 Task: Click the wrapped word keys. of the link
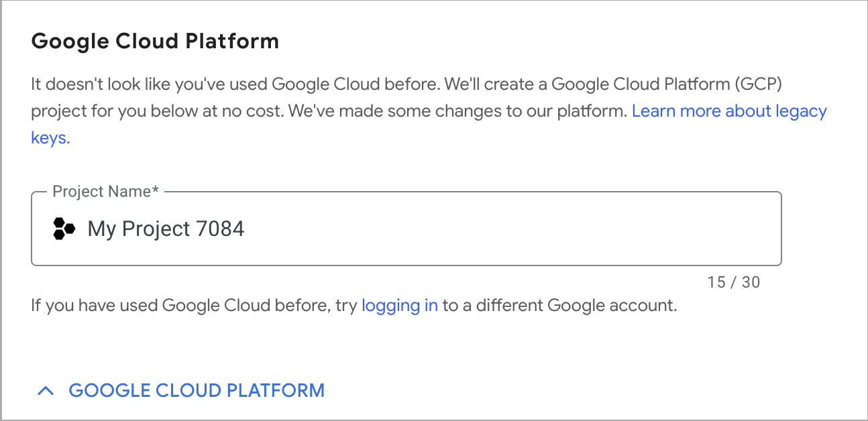tap(51, 138)
